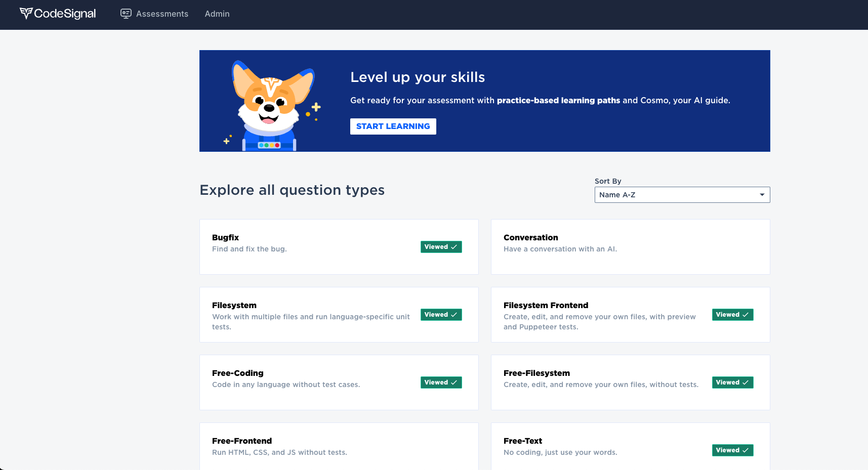
Task: Click the Sort By dropdown arrow
Action: pyautogui.click(x=762, y=195)
